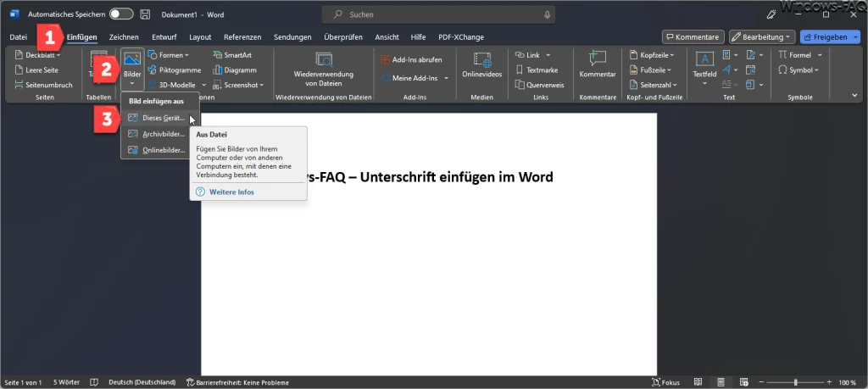Image resolution: width=868 pixels, height=389 pixels.
Task: Choose Archivbilder... from picture menu
Action: click(x=160, y=134)
